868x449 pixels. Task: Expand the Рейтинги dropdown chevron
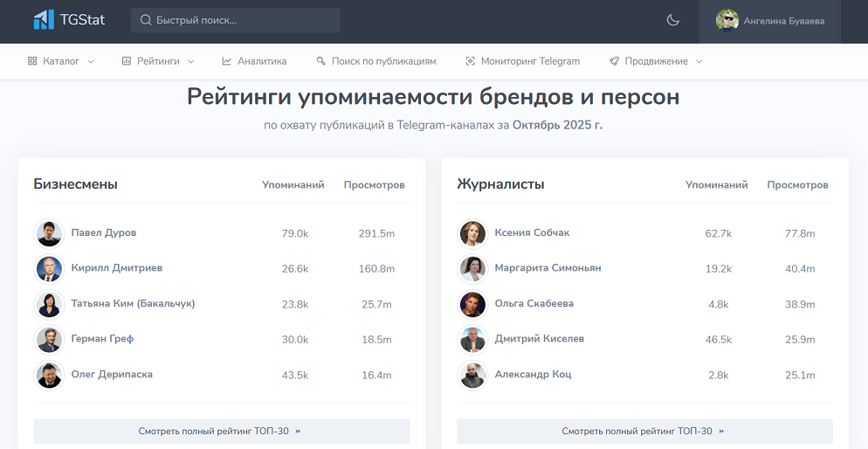click(x=190, y=61)
